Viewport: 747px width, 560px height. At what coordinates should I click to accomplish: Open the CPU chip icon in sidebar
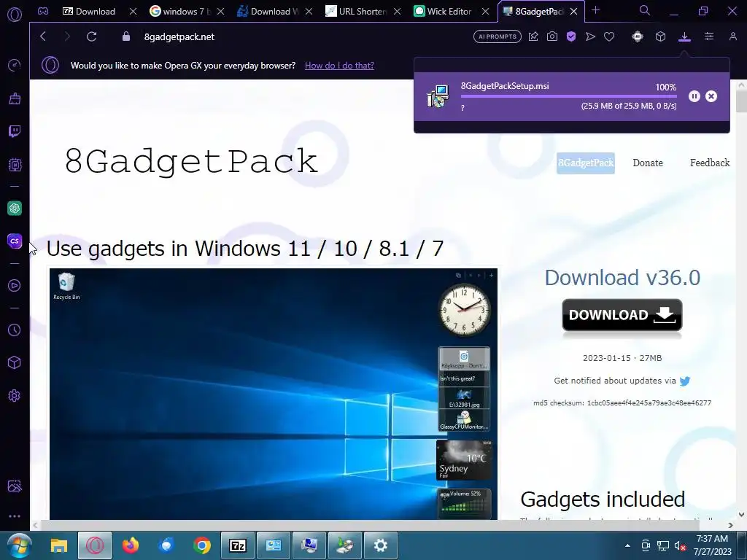(15, 165)
